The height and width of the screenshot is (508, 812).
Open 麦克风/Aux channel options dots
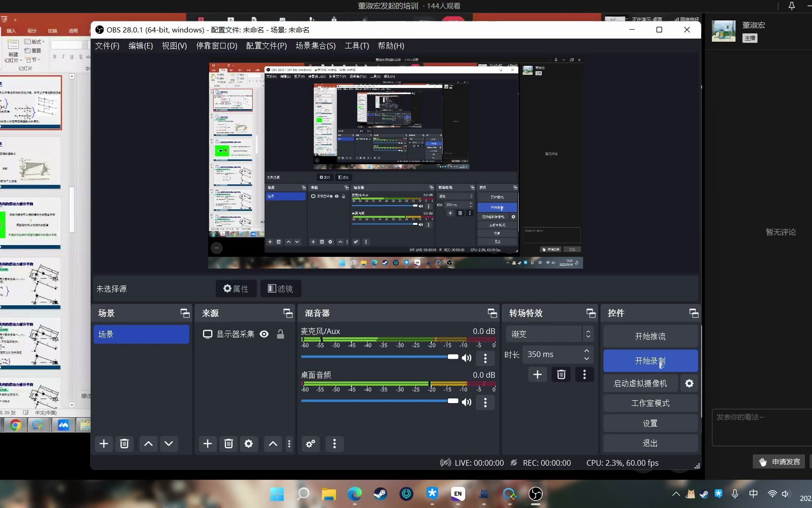point(485,358)
